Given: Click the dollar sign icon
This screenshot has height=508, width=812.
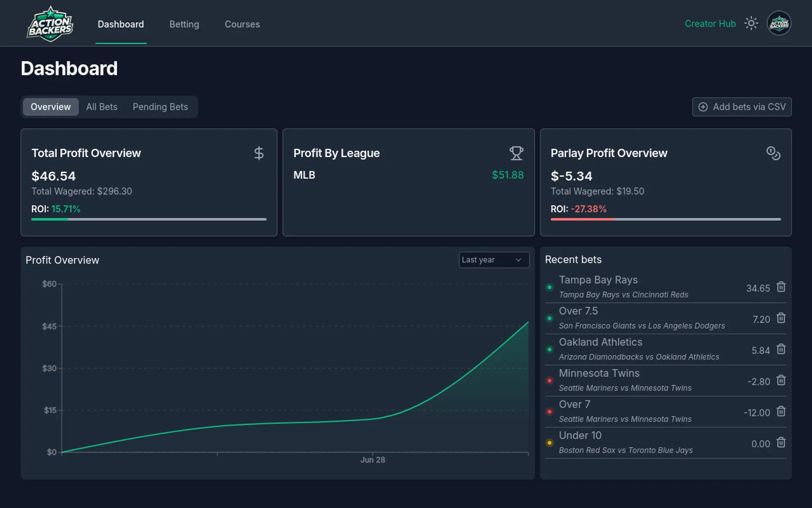Looking at the screenshot, I should click(259, 153).
